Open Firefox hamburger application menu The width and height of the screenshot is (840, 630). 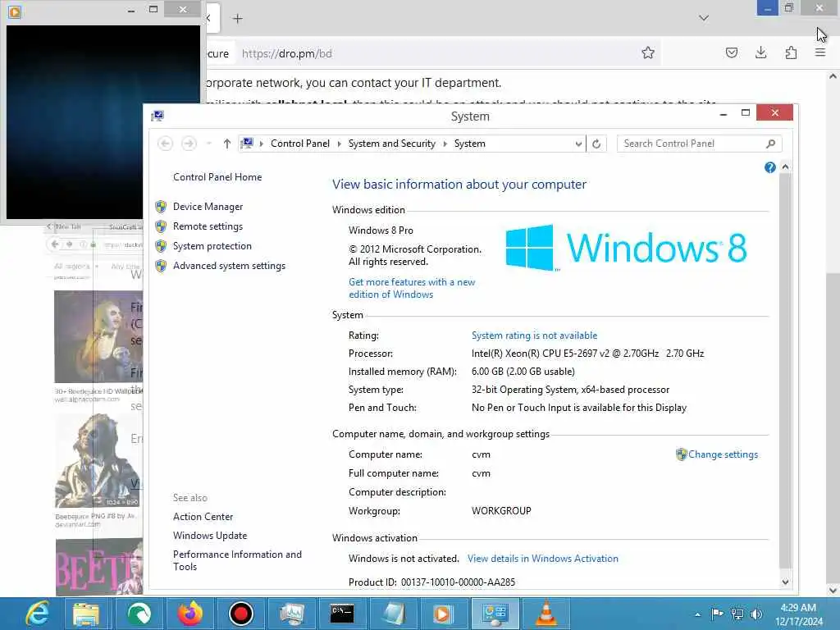pos(820,52)
